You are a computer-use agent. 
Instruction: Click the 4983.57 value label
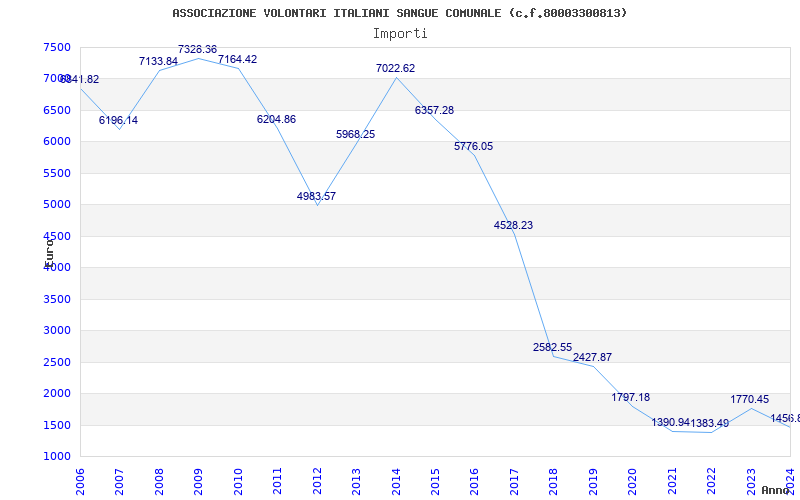(x=316, y=196)
